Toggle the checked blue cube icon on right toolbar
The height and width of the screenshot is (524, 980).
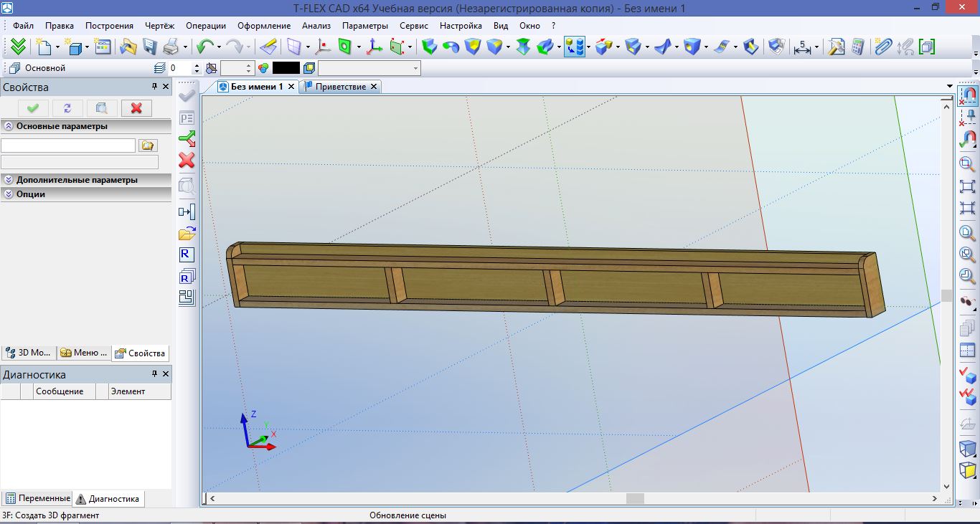pyautogui.click(x=968, y=375)
